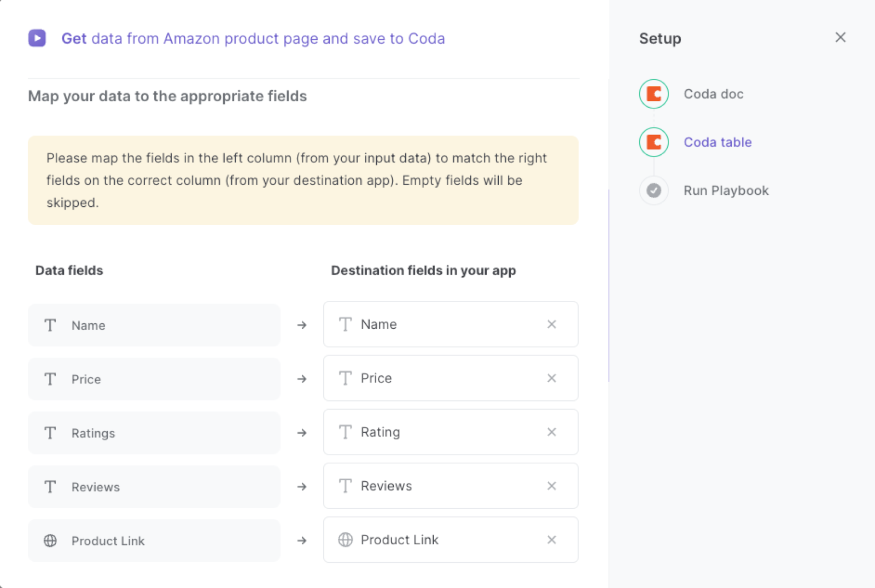Click the arrow next to Reviews field

tap(302, 487)
